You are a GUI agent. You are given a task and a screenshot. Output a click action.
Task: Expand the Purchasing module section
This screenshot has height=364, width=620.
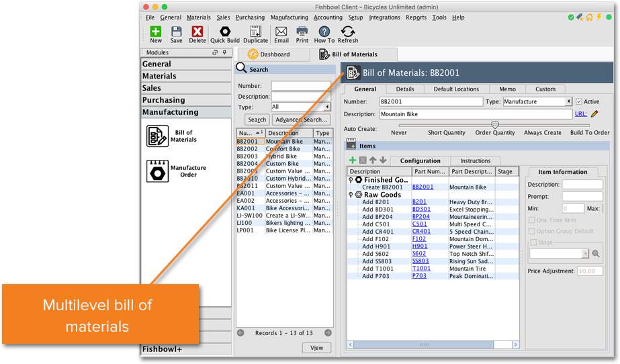pos(186,100)
